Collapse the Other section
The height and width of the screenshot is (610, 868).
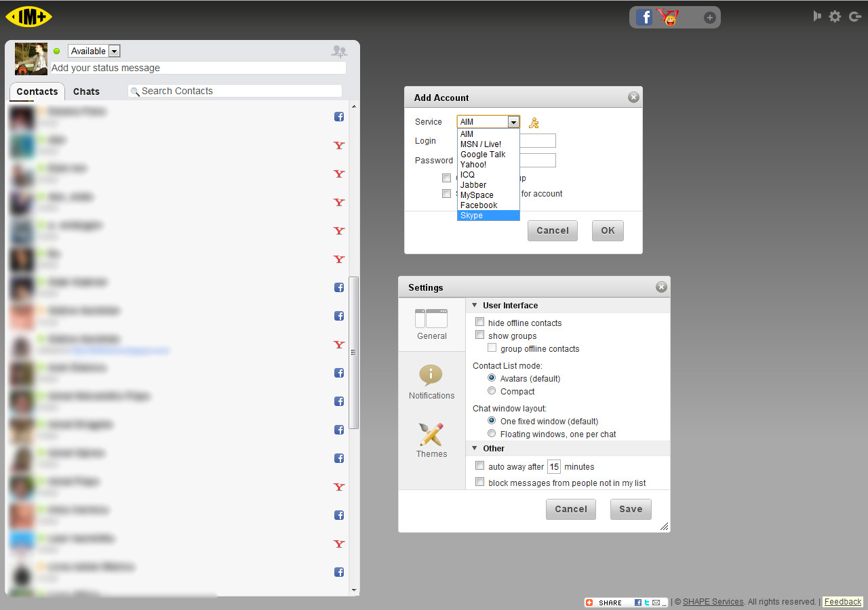pyautogui.click(x=475, y=449)
